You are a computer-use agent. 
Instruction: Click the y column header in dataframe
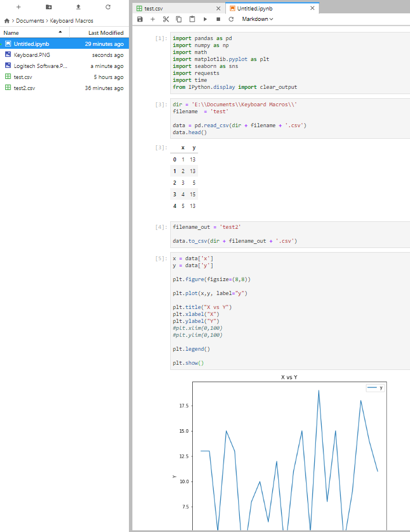click(194, 148)
